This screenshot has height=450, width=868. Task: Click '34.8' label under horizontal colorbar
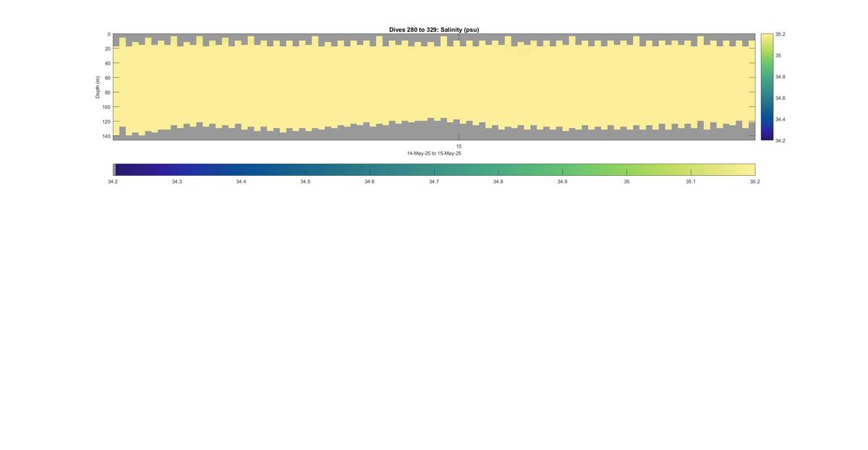498,182
